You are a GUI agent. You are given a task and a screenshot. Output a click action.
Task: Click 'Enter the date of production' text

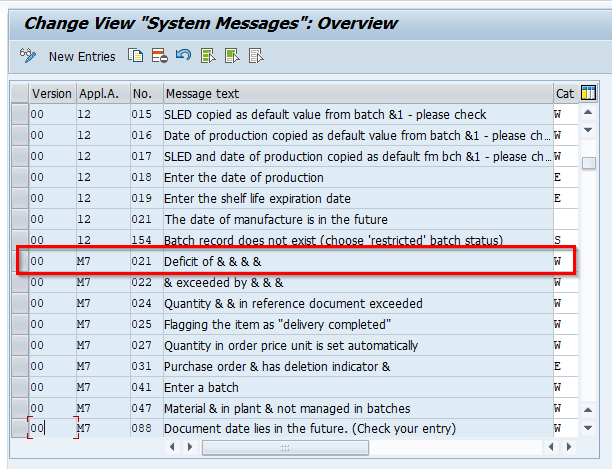[x=244, y=178]
